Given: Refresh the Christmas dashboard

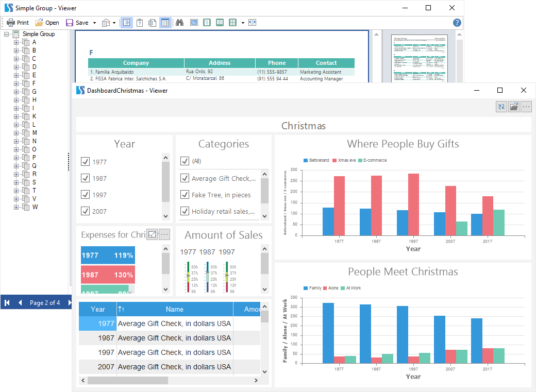Looking at the screenshot, I should coord(501,107).
